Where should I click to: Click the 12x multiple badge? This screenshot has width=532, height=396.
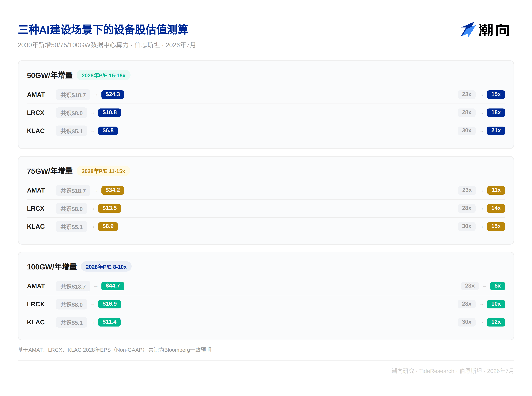496,322
